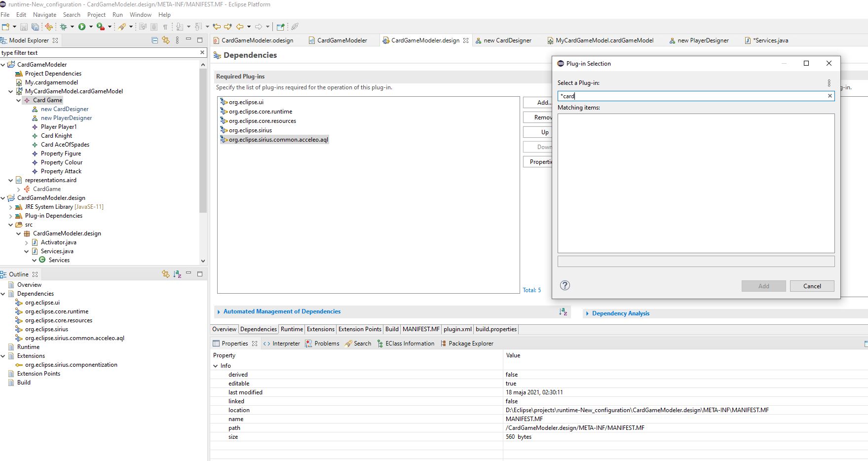The height and width of the screenshot is (461, 868).
Task: Close the Model Explorer view tab
Action: (x=55, y=40)
